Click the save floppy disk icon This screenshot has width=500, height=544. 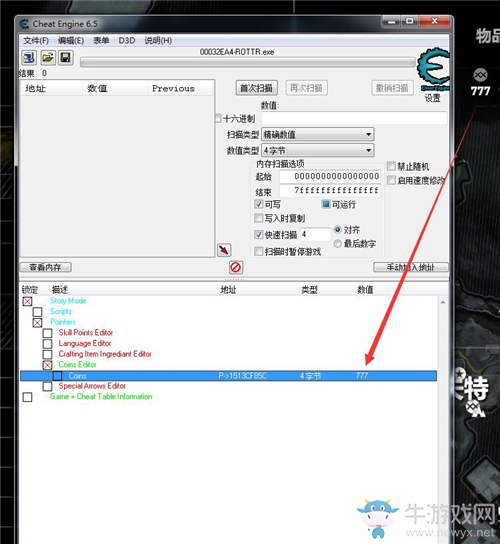(x=66, y=58)
